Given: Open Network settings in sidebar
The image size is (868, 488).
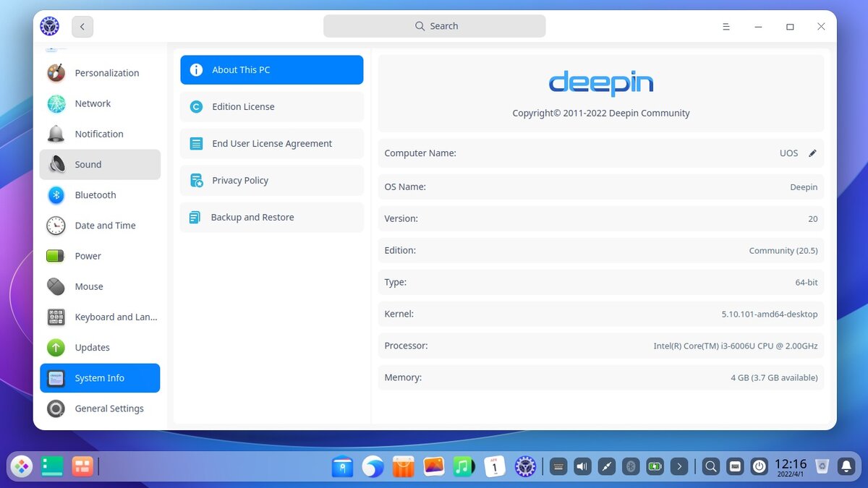Looking at the screenshot, I should click(x=100, y=103).
